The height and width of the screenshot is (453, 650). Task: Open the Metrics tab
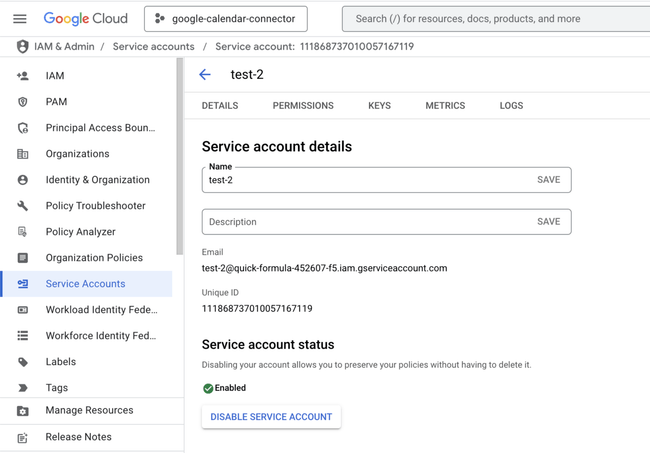445,106
